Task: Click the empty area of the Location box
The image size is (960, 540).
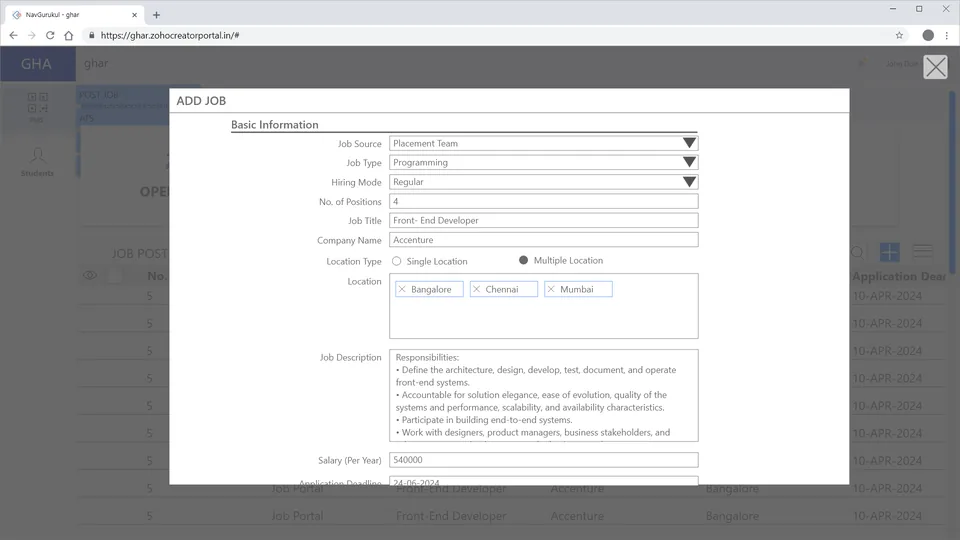Action: tap(544, 318)
